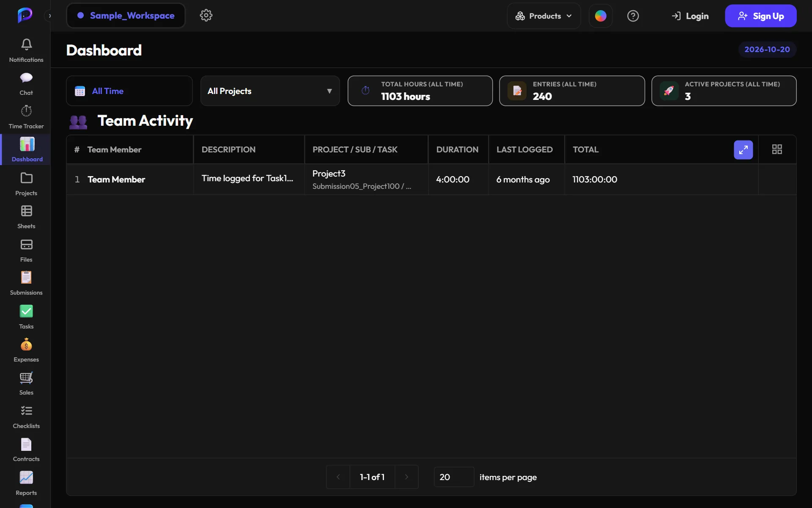Open Sheets in the sidebar
812x508 pixels.
(x=26, y=217)
